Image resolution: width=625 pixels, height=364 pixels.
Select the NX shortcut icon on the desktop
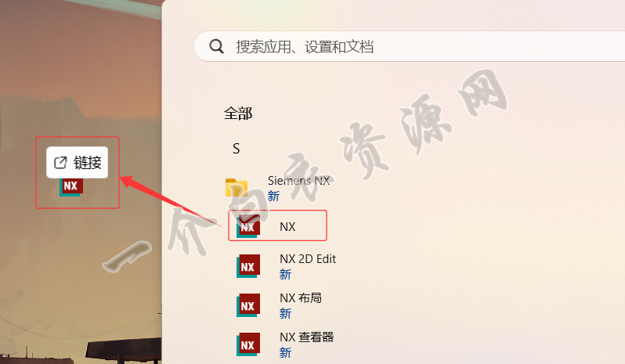pyautogui.click(x=71, y=186)
